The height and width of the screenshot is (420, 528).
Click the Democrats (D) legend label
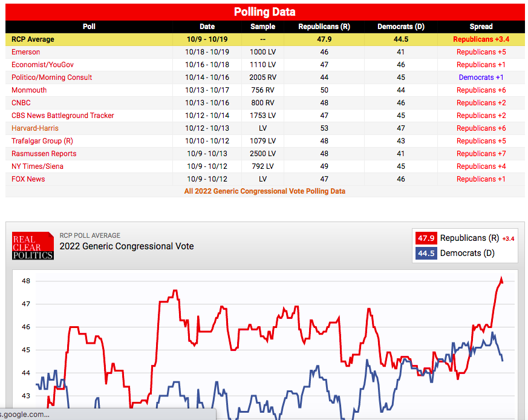[x=467, y=253]
